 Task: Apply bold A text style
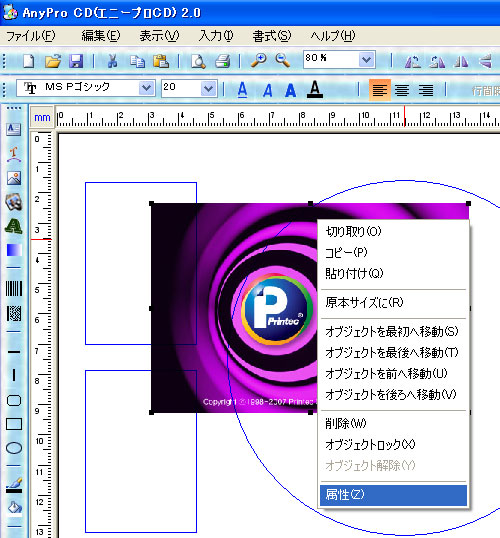290,90
